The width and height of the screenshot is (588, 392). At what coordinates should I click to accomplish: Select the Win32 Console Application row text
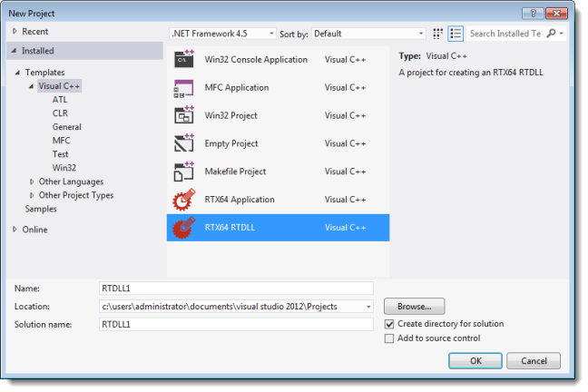pyautogui.click(x=256, y=60)
